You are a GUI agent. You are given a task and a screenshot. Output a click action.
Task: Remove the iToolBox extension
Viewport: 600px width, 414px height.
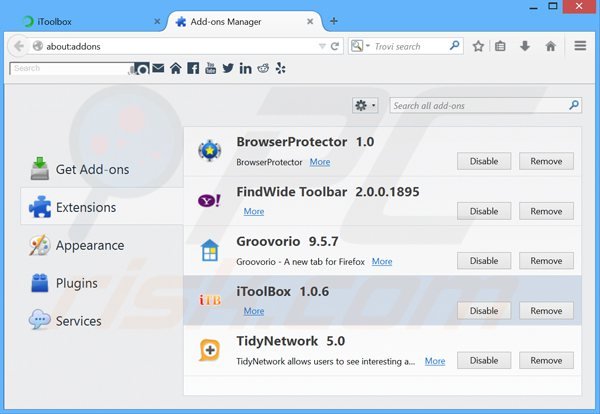coord(546,311)
